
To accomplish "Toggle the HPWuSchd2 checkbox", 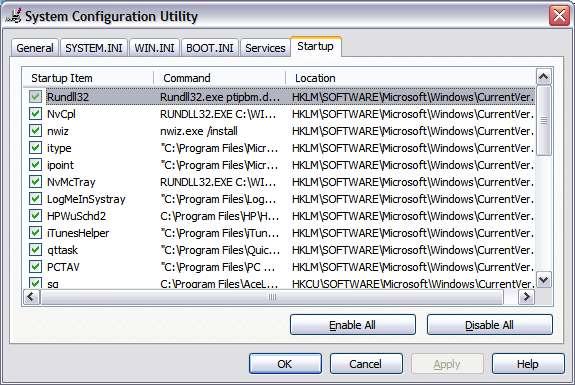I will [x=36, y=216].
